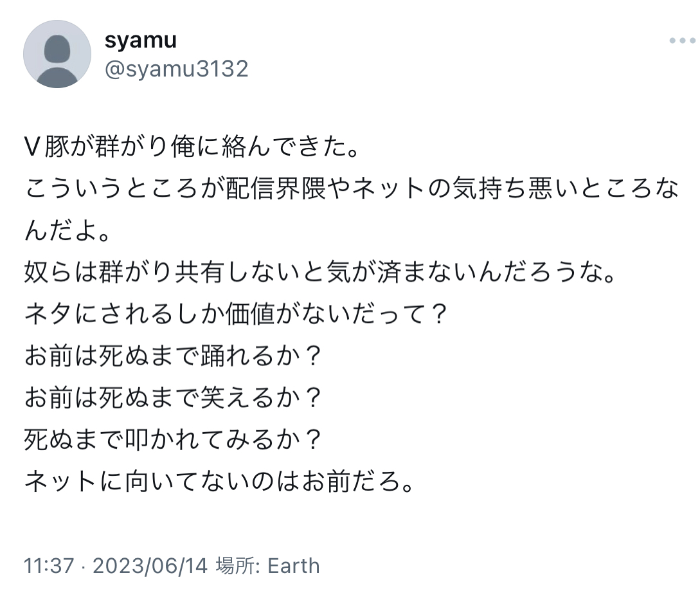The image size is (700, 600).
Task: Click the line 死ぬまで叩かれてみるか？
Action: pos(172,440)
